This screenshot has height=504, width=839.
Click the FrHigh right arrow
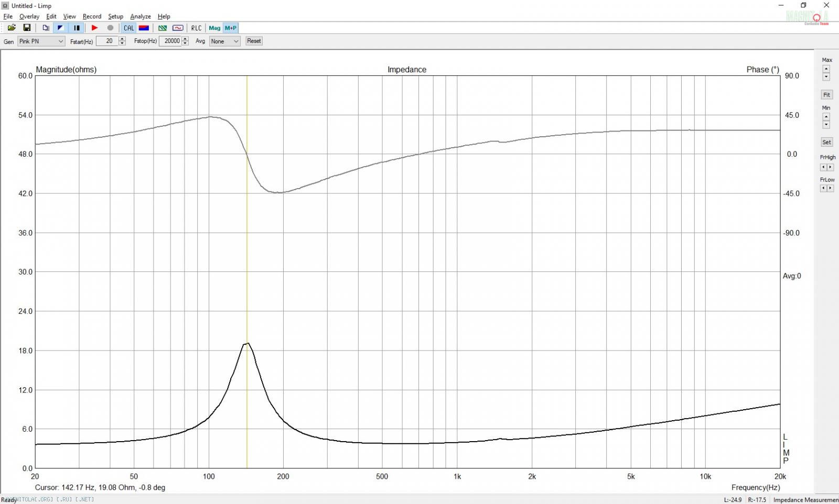tap(830, 167)
